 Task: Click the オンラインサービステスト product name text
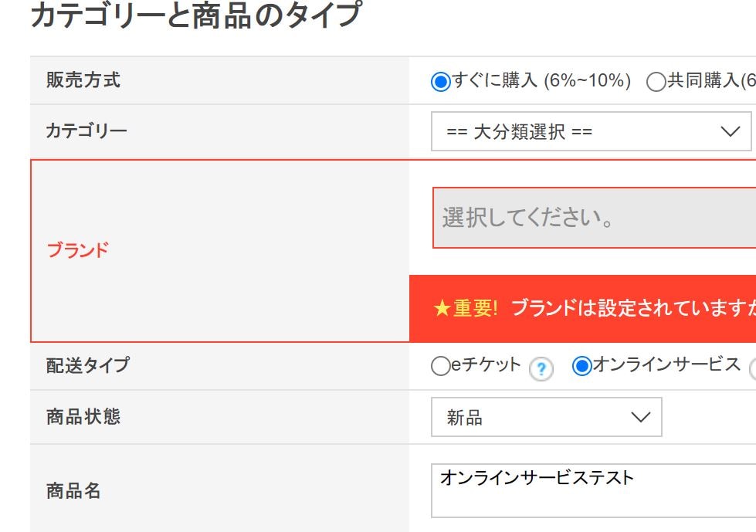click(x=535, y=477)
